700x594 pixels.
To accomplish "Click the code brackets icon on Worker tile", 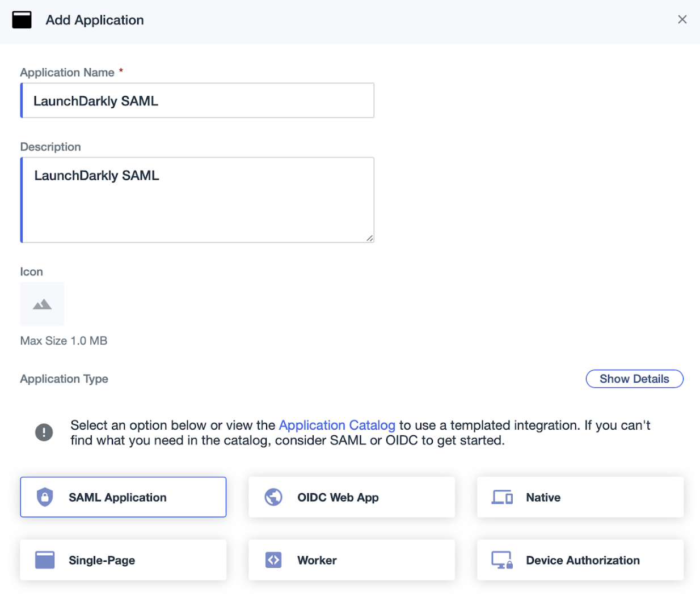I will [273, 559].
